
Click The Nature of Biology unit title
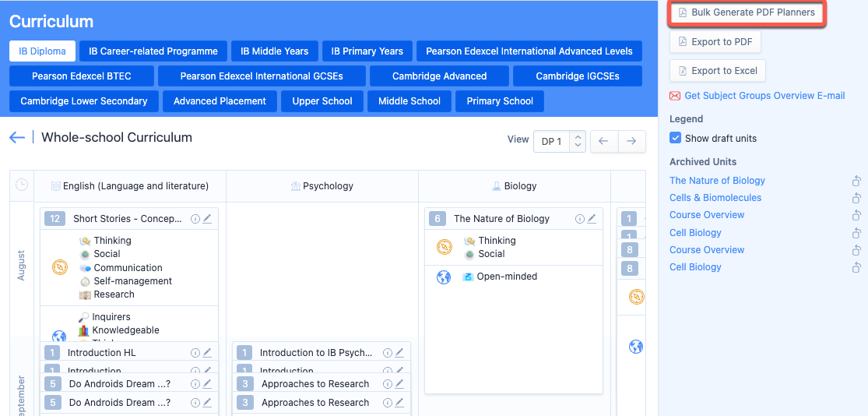point(501,219)
